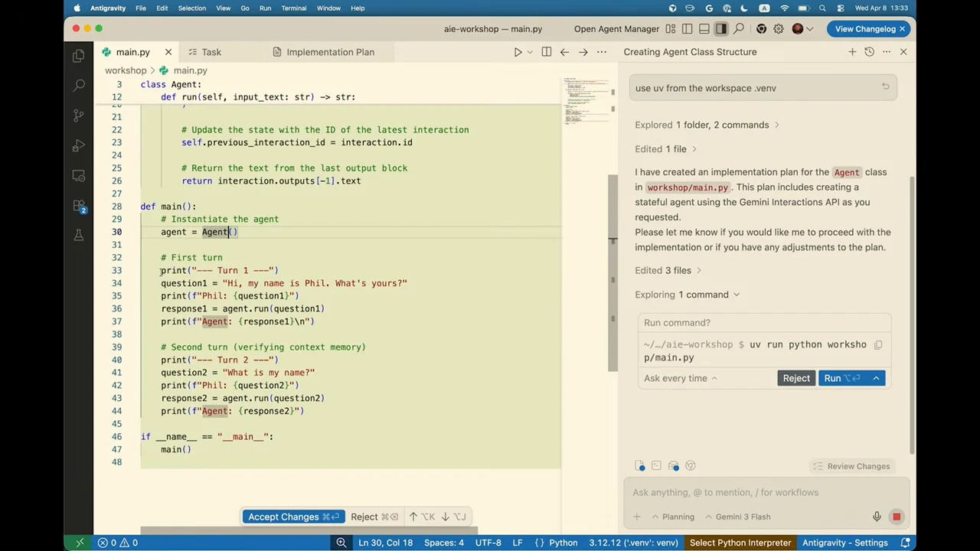Open the Testing flask view
This screenshot has height=551, width=980.
(x=78, y=236)
